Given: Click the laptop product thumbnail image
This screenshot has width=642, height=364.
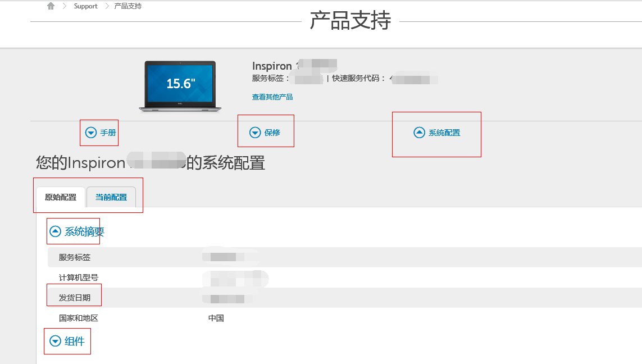Looking at the screenshot, I should [180, 84].
